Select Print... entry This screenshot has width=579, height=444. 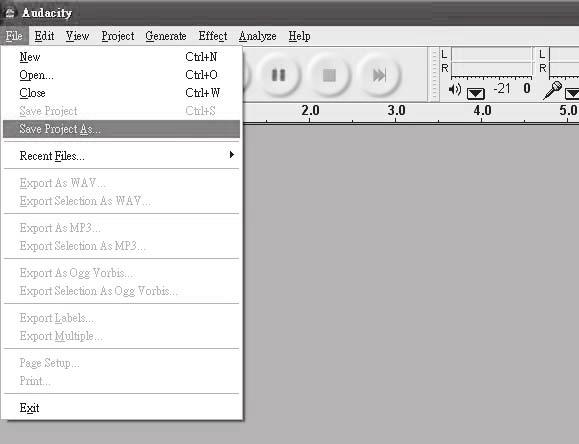(x=121, y=381)
